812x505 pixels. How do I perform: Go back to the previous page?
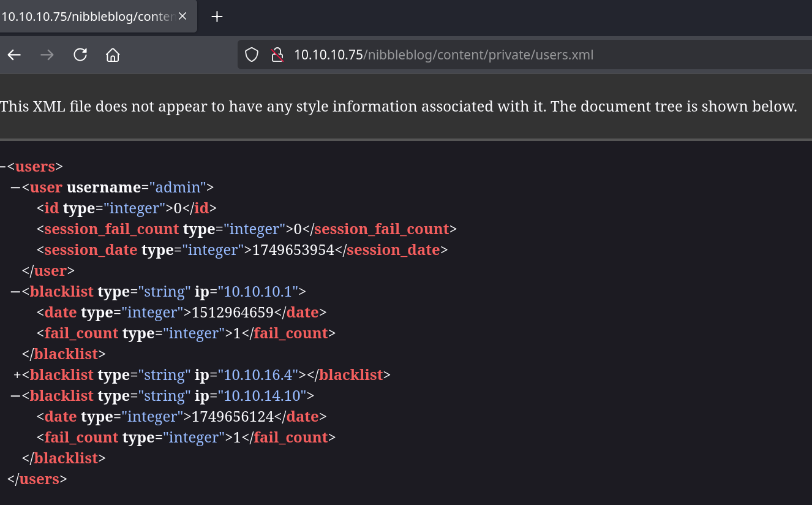point(14,55)
